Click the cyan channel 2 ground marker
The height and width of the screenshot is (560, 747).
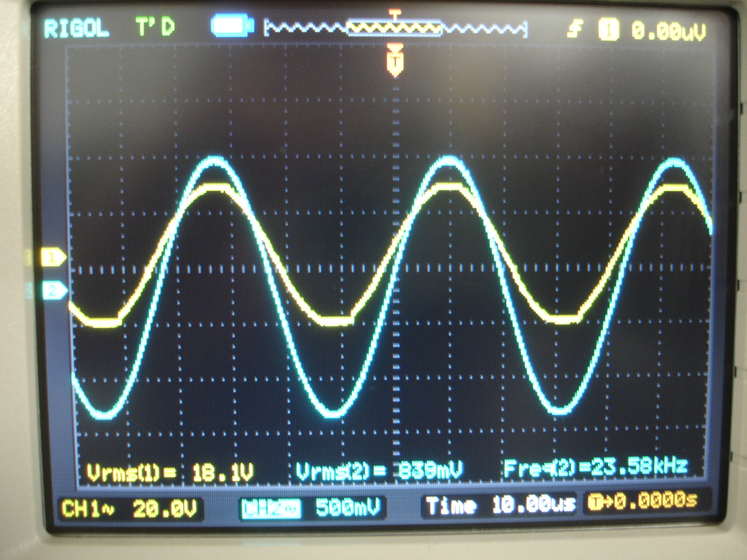coord(55,290)
